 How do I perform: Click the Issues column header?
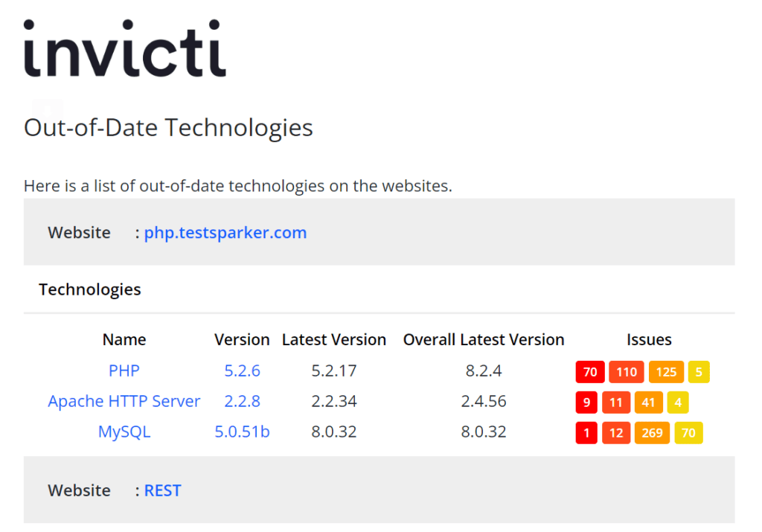pos(649,339)
